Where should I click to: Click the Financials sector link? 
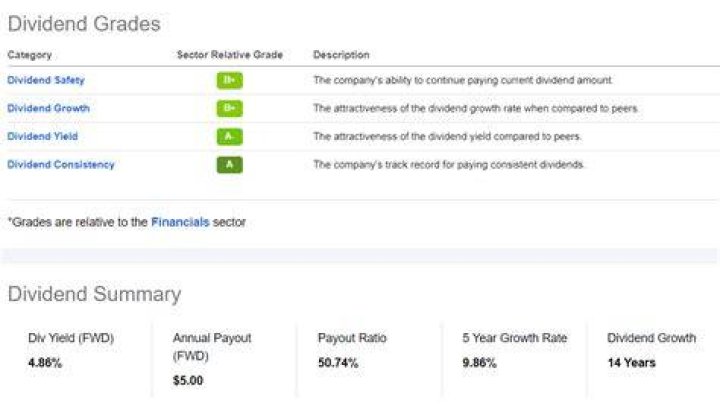pos(180,222)
